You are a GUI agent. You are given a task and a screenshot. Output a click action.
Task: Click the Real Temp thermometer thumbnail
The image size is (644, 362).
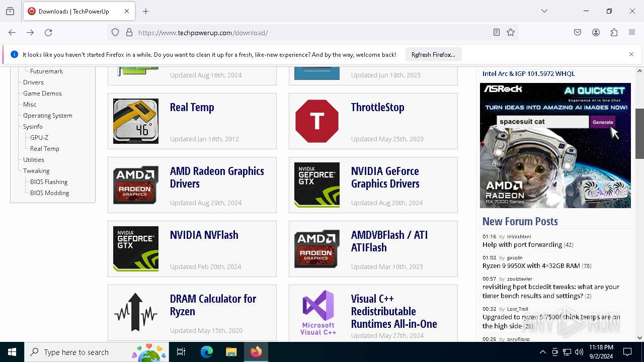pyautogui.click(x=136, y=121)
